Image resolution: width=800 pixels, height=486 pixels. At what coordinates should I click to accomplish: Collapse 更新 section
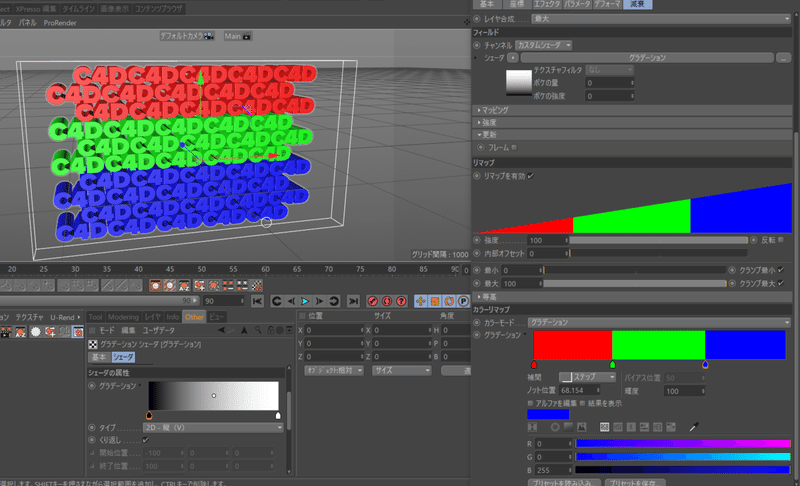pos(631,135)
